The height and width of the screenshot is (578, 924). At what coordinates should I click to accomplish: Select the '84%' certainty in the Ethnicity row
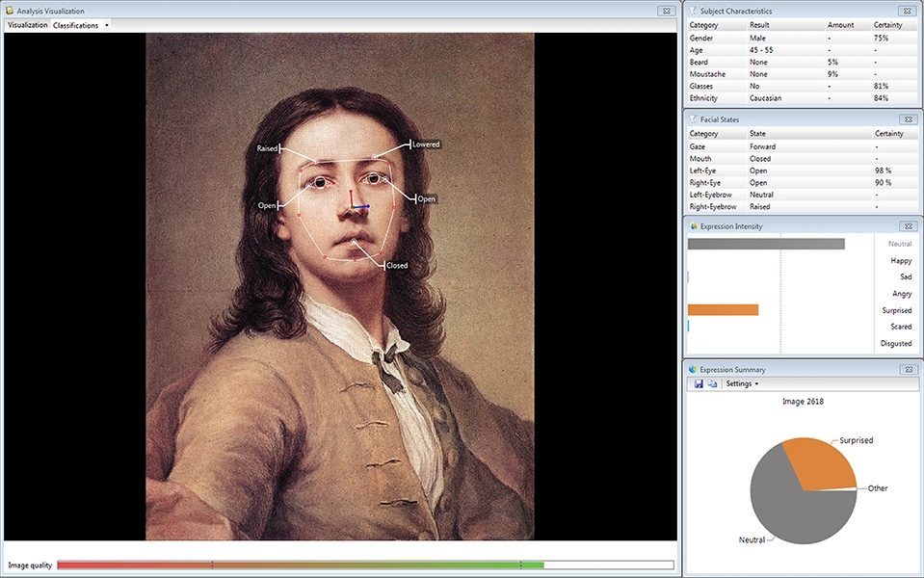pyautogui.click(x=881, y=98)
